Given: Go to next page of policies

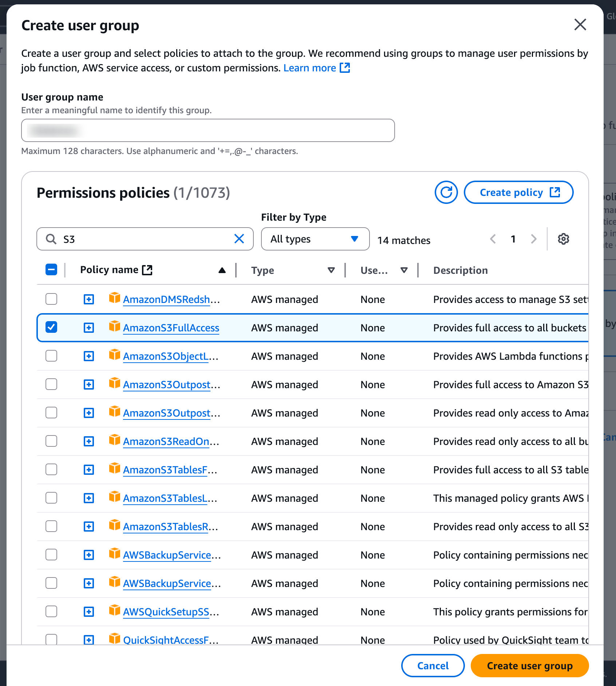Looking at the screenshot, I should point(533,239).
